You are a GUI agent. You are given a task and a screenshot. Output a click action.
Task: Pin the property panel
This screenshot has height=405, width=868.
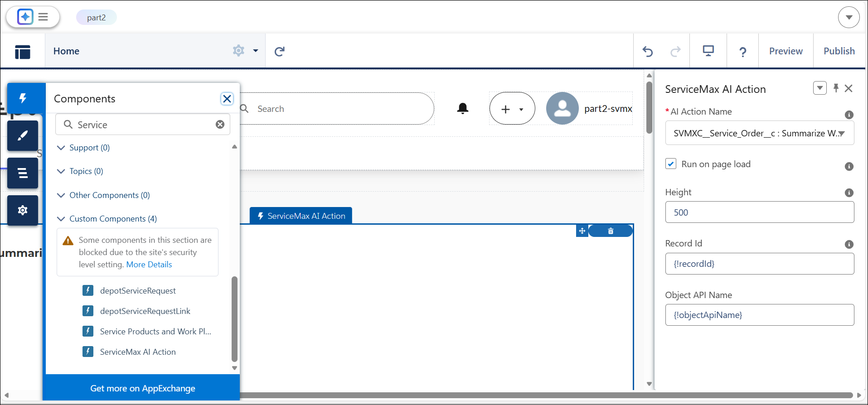836,88
